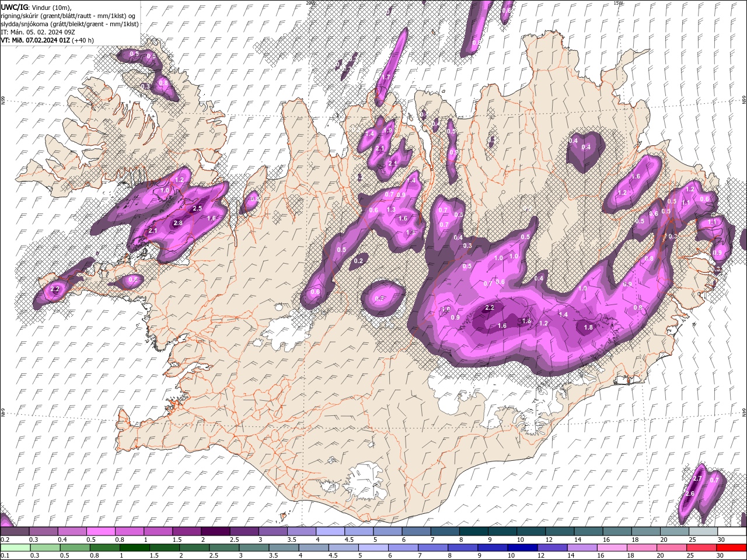Image resolution: width=747 pixels, height=560 pixels.
Task: Click the dark teal snow swatch labeled 8
Action: (x=473, y=531)
